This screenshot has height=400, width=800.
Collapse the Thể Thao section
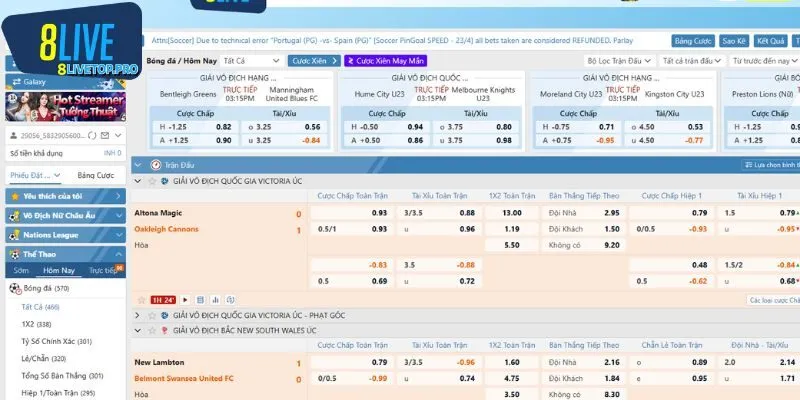pos(119,254)
